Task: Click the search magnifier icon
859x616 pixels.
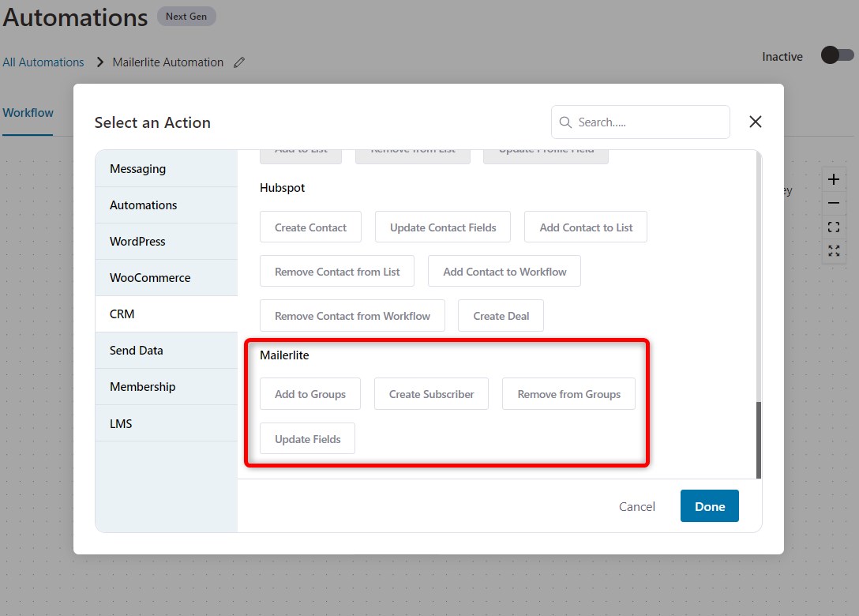Action: coord(565,122)
